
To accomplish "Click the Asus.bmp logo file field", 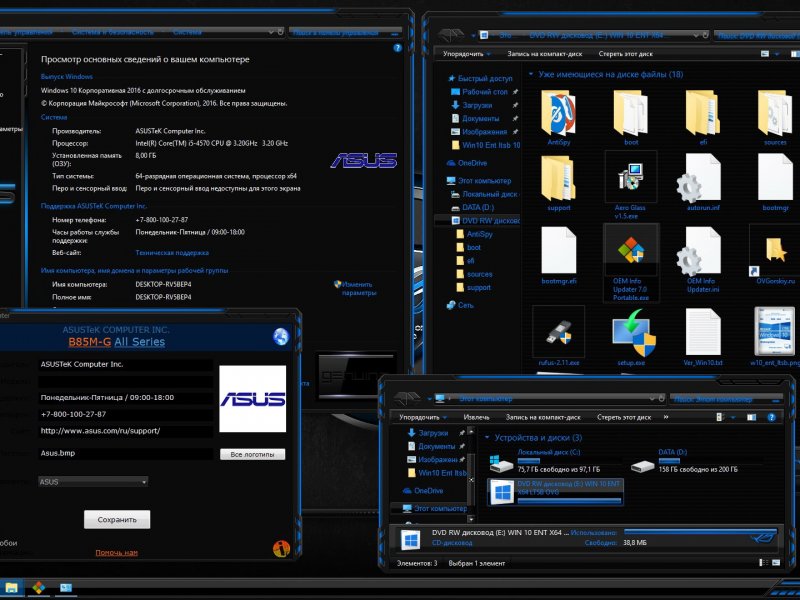I will (126, 453).
